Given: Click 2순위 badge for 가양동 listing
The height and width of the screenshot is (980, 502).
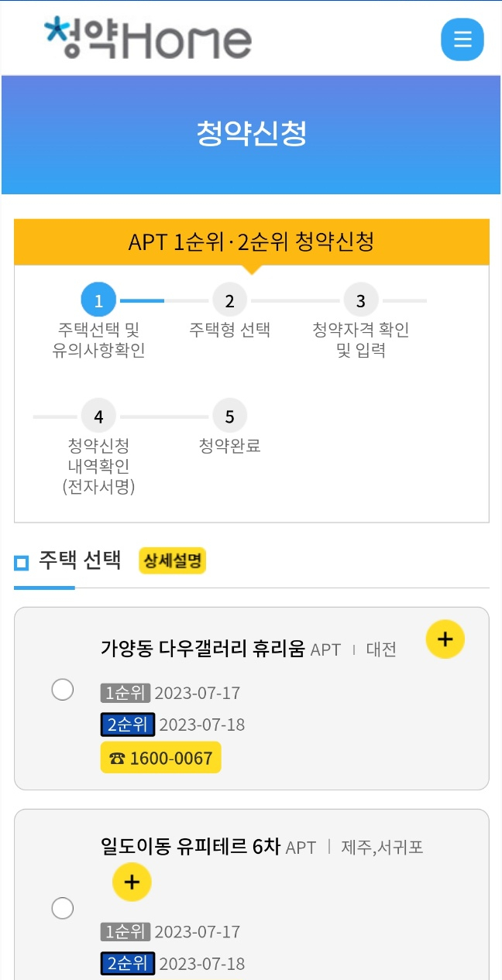Looking at the screenshot, I should click(x=128, y=725).
